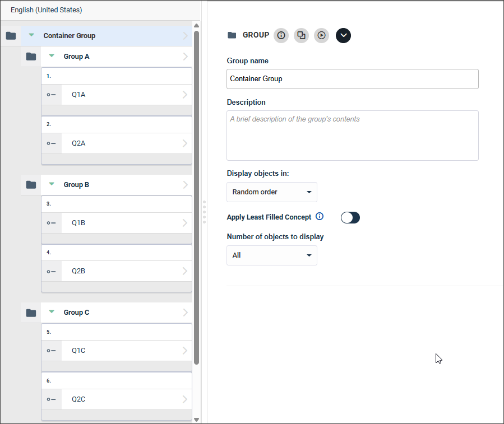Viewport: 504px width, 424px height.
Task: Open Least Filled Concept info tooltip
Action: click(320, 216)
